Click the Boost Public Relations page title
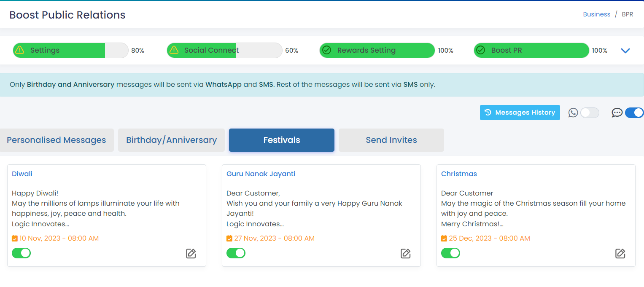 pyautogui.click(x=67, y=15)
